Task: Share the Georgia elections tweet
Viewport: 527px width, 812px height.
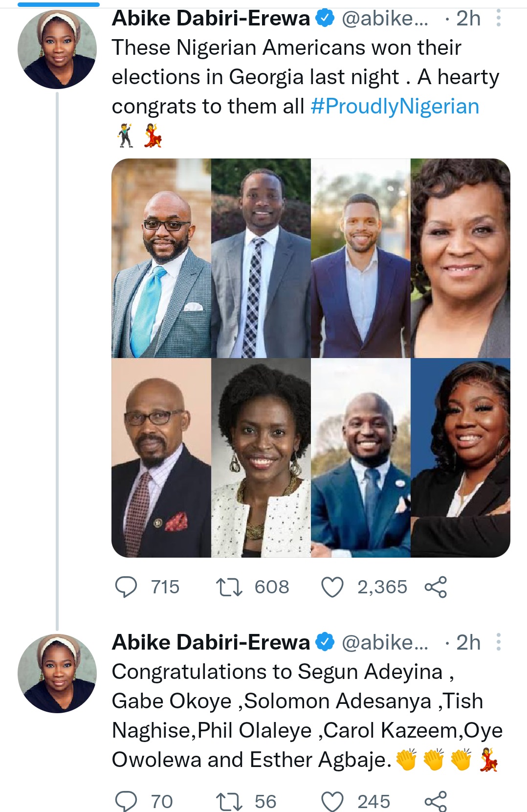Action: click(x=436, y=587)
